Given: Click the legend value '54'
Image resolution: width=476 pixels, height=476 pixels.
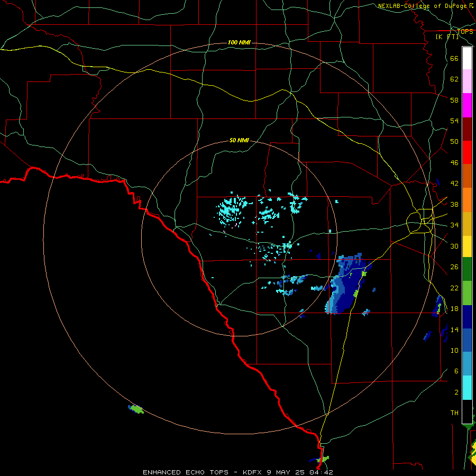Looking at the screenshot, I should (x=454, y=121).
